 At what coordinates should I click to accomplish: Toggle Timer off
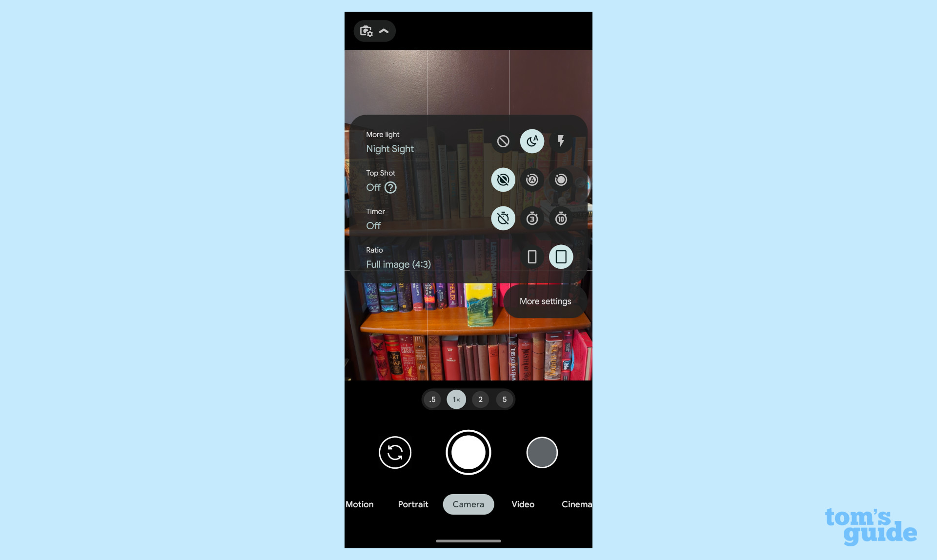coord(504,218)
